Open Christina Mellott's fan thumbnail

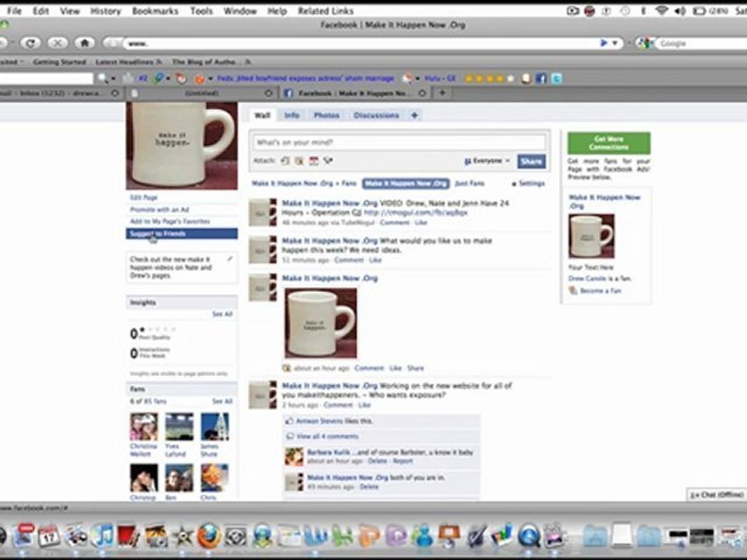tap(144, 426)
